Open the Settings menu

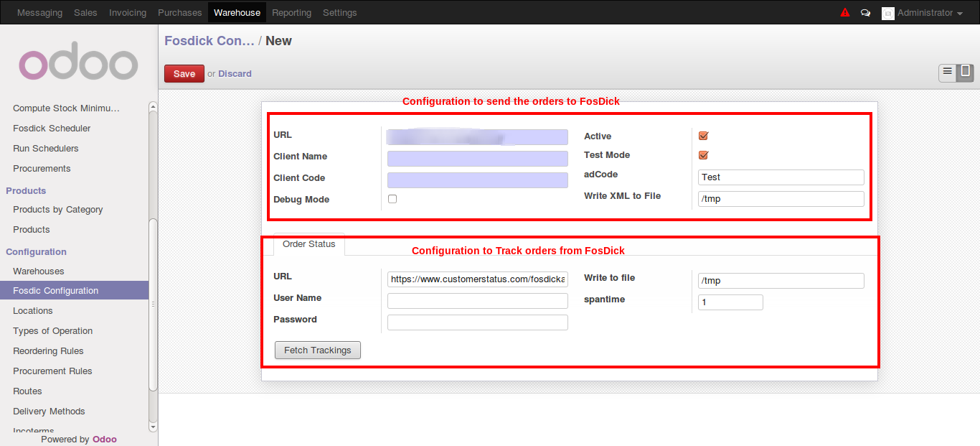[x=340, y=13]
